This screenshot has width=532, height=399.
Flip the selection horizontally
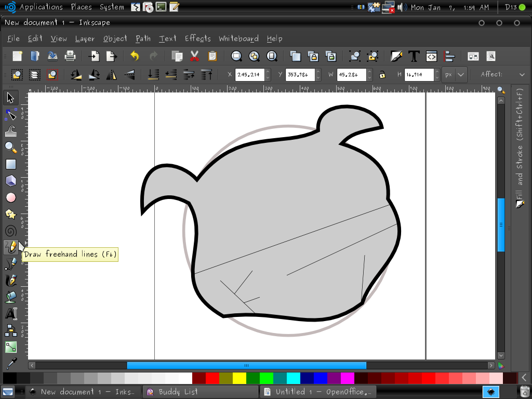pyautogui.click(x=111, y=74)
